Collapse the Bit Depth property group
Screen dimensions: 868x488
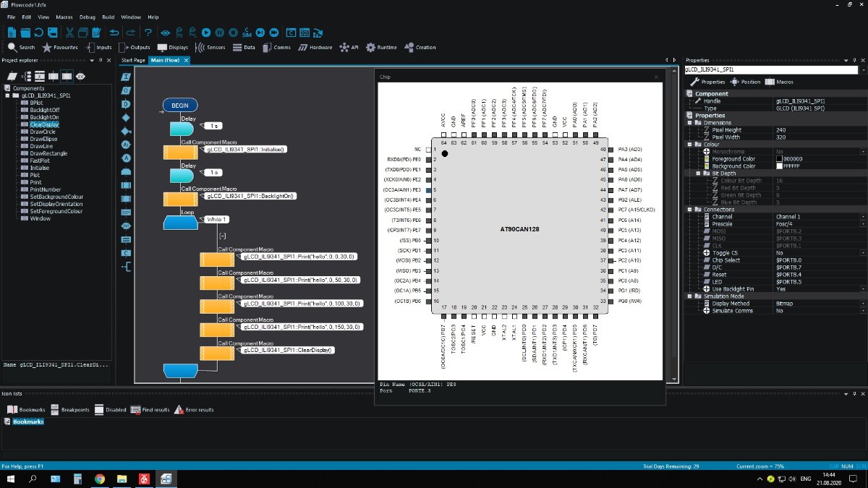click(698, 174)
